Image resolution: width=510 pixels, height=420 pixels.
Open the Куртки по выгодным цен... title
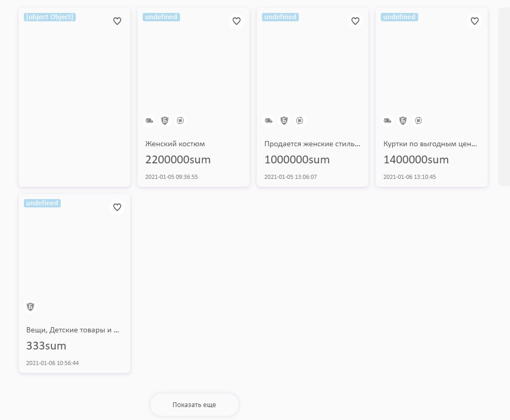(430, 144)
